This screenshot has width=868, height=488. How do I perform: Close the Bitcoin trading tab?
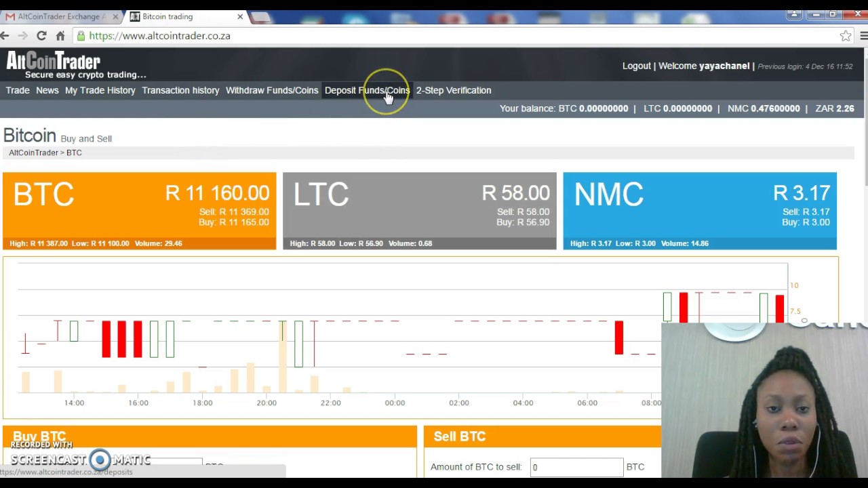coord(240,16)
